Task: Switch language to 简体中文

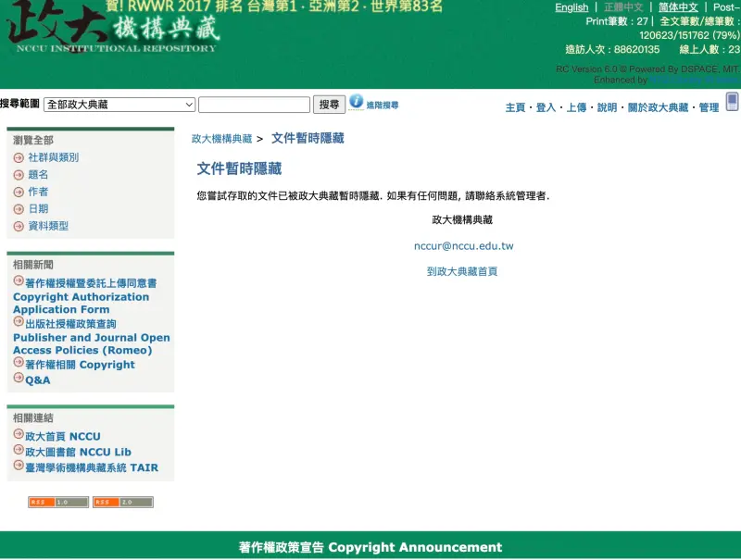Action: point(678,7)
